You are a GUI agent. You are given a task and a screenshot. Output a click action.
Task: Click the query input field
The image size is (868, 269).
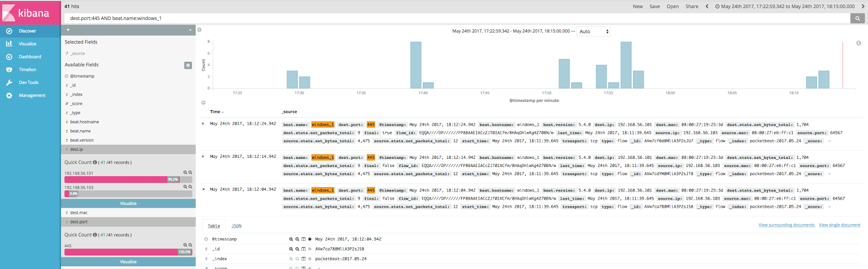pyautogui.click(x=456, y=18)
